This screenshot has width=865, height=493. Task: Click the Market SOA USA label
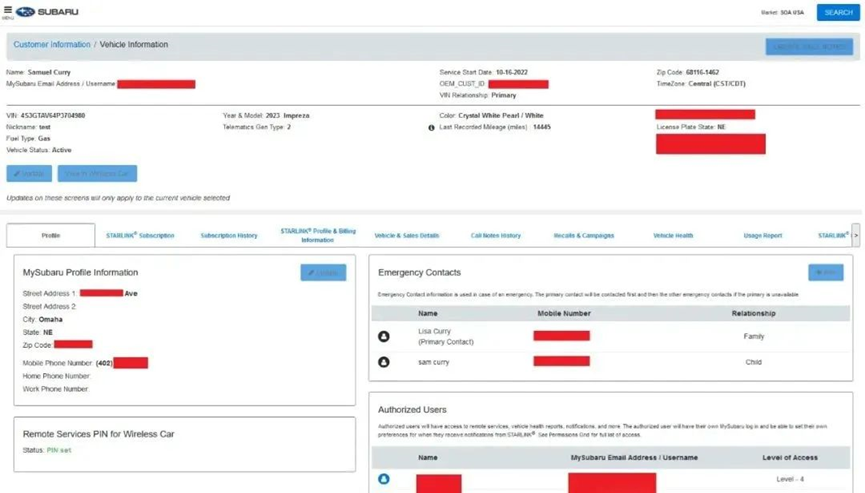(x=782, y=12)
